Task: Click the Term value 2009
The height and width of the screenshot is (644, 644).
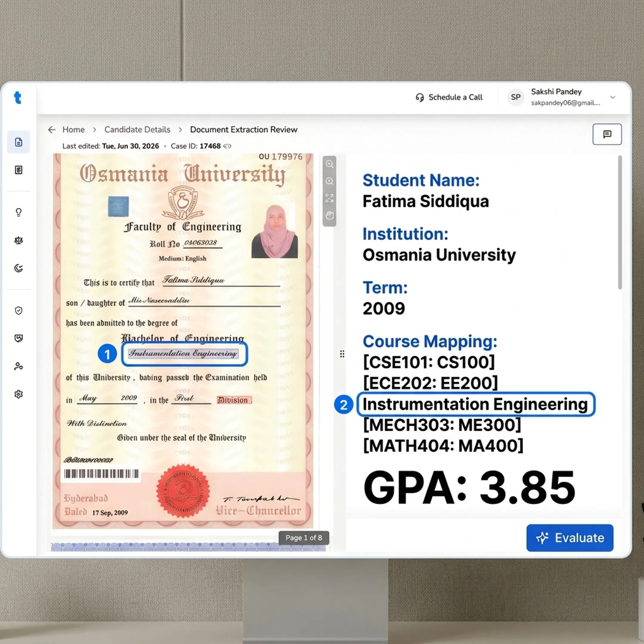Action: 384,308
